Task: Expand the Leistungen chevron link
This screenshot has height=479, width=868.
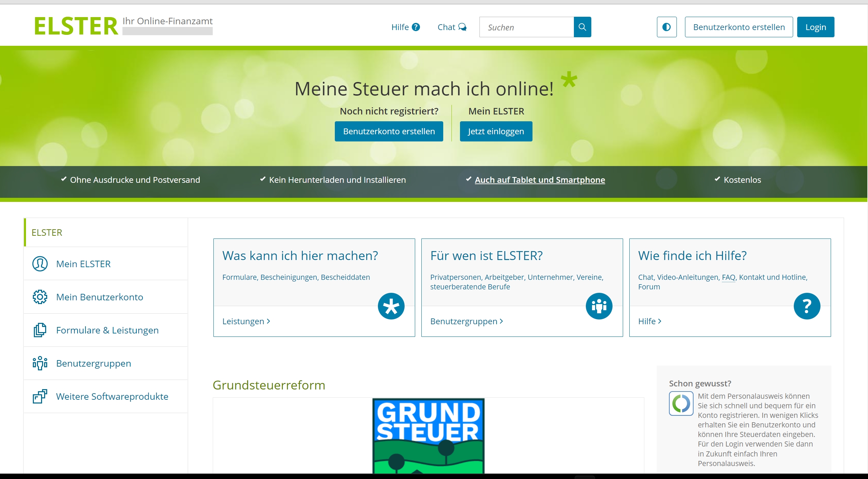Action: pos(246,321)
